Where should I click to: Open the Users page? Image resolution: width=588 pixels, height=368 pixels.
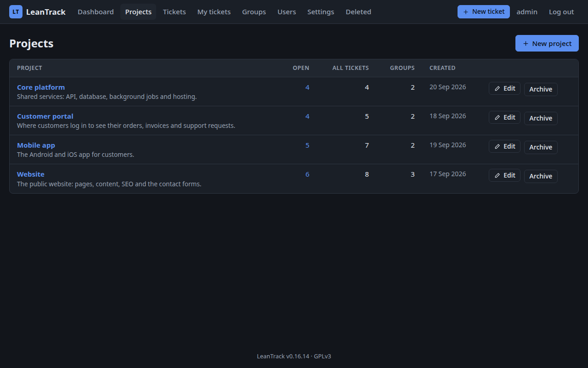287,12
